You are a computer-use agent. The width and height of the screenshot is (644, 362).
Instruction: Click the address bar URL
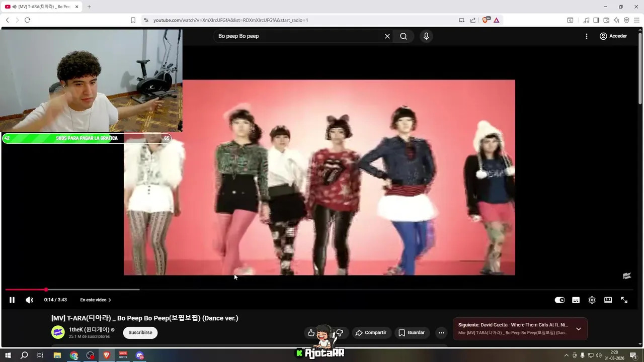click(230, 20)
